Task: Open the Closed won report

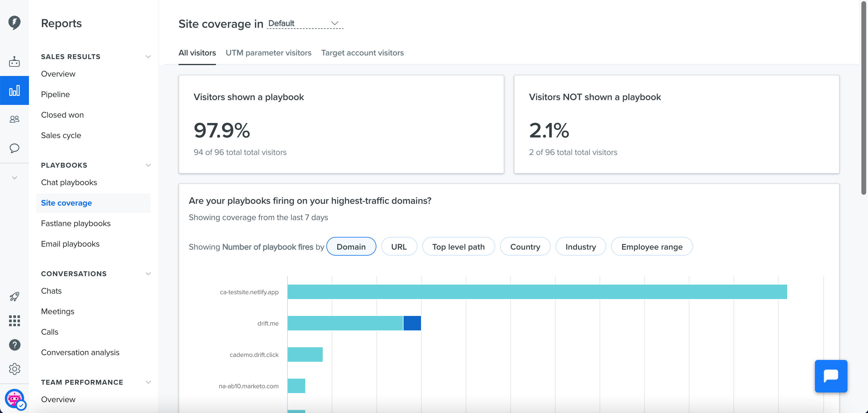Action: [62, 115]
